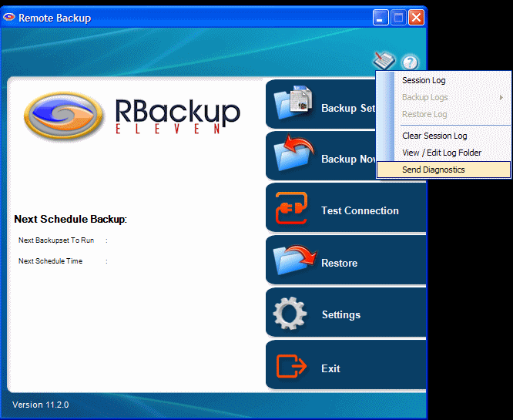Expand the Backup Logs submenu arrow

[x=501, y=97]
